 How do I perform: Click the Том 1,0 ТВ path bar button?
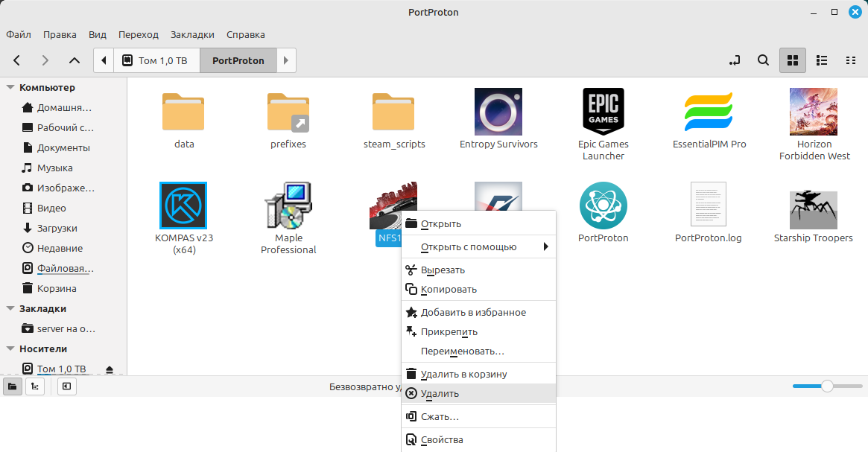156,60
